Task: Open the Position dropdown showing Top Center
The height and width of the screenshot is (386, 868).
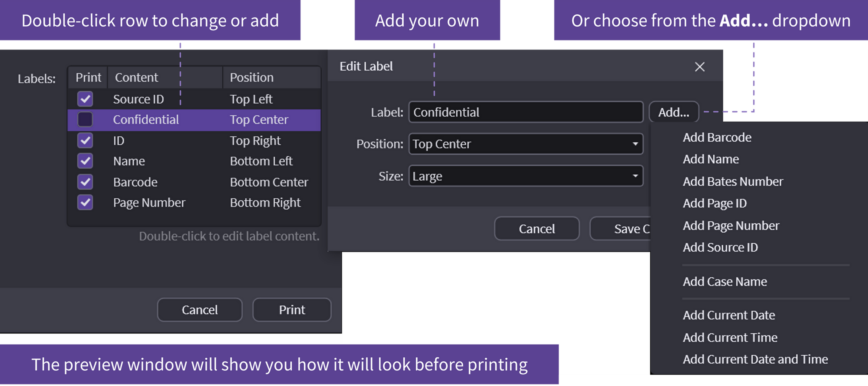Action: coord(526,144)
